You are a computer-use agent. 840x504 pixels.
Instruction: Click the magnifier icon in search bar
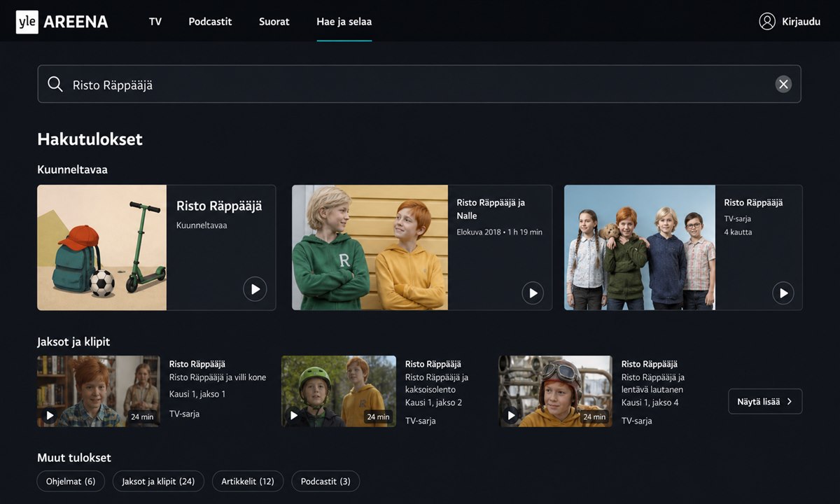55,85
